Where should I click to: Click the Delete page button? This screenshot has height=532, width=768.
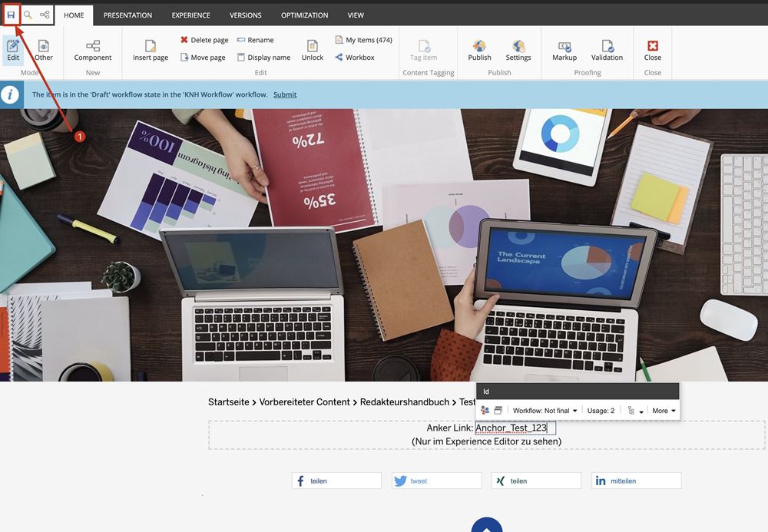204,40
